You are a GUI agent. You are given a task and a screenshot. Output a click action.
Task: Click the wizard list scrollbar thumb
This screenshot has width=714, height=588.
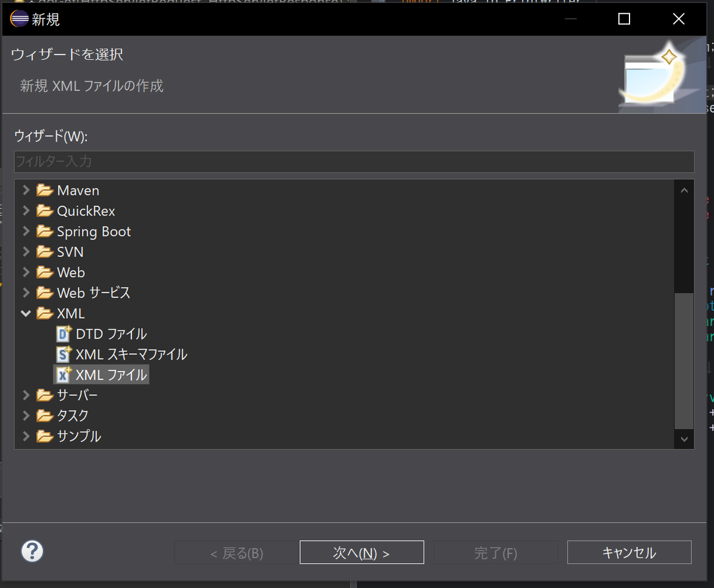[684, 360]
